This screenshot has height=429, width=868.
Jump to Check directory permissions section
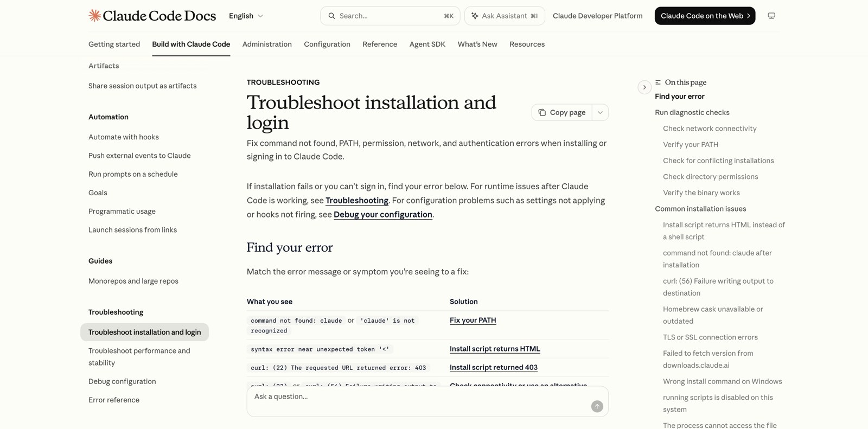(x=711, y=176)
